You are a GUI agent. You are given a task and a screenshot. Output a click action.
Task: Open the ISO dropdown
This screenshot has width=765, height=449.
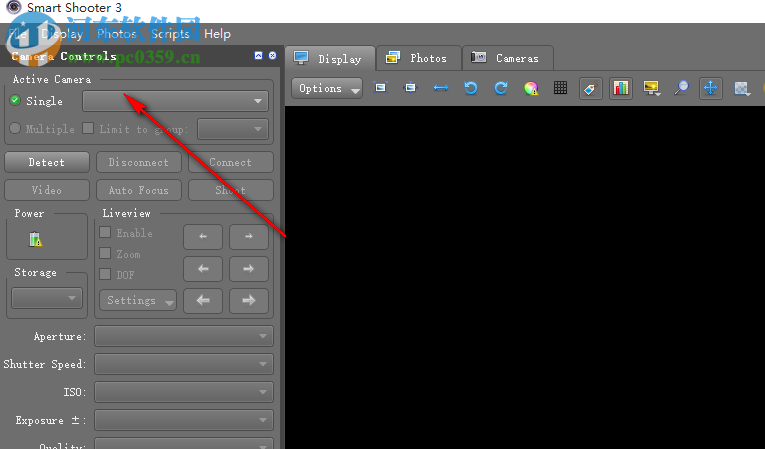tap(184, 392)
